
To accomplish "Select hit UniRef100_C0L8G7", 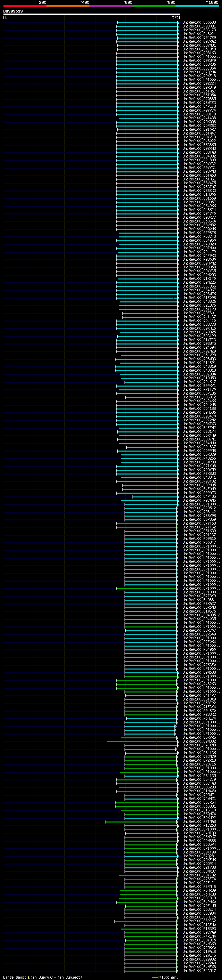I will click(199, 447).
